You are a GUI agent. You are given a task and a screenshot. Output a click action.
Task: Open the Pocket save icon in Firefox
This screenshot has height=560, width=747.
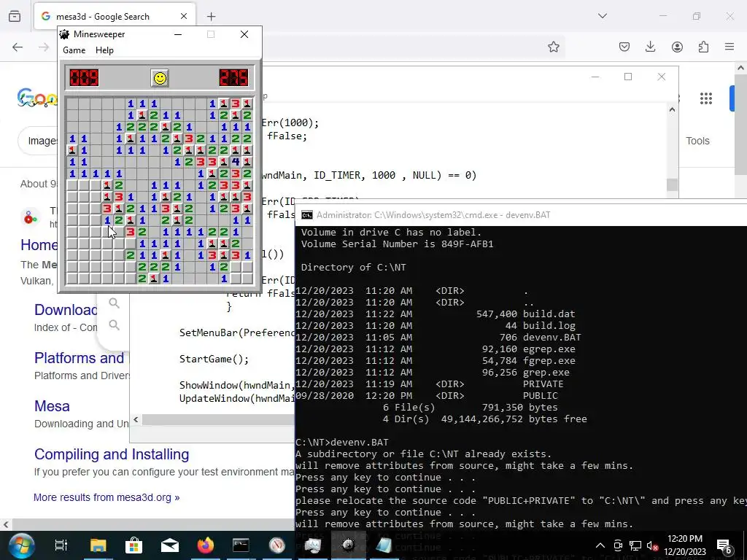[624, 47]
